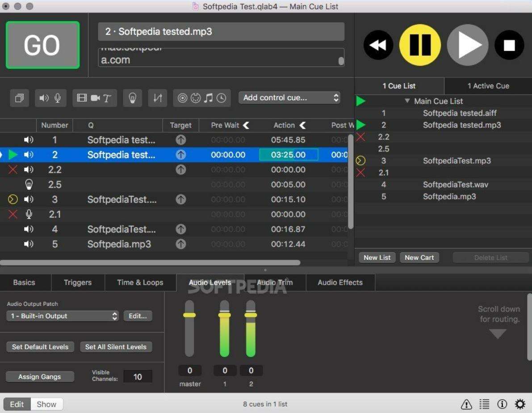Add a MIDI File cue note icon
Screen dimensions: 532x413
tap(208, 98)
